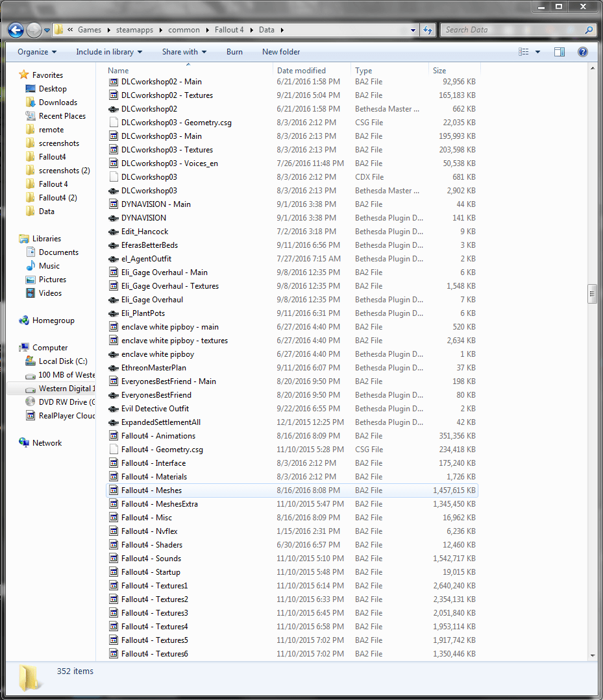603x700 pixels.
Task: Expand the address bar history dropdown
Action: tap(413, 30)
